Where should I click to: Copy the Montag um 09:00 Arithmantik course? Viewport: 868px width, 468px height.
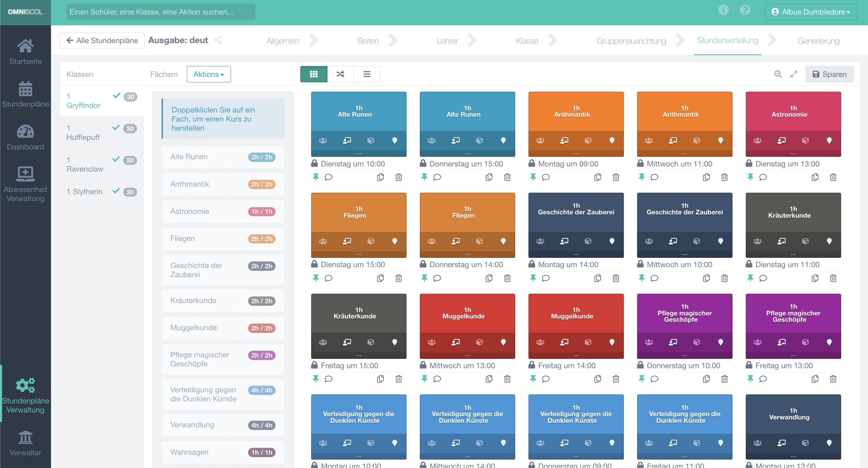pos(597,177)
